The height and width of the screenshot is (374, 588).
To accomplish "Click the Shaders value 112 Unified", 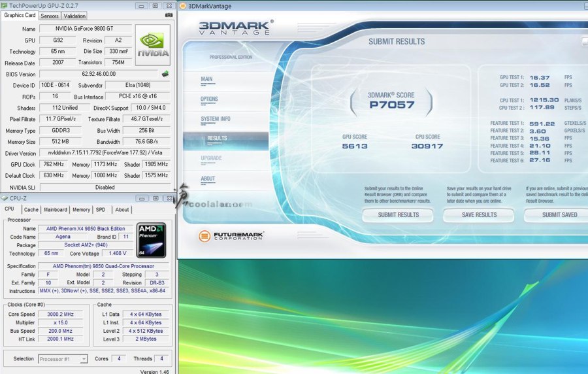I will (65, 108).
